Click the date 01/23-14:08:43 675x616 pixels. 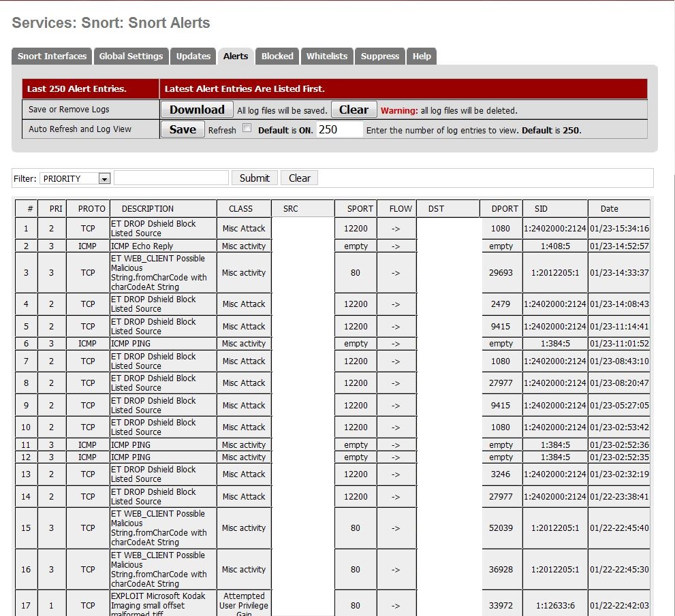619,304
